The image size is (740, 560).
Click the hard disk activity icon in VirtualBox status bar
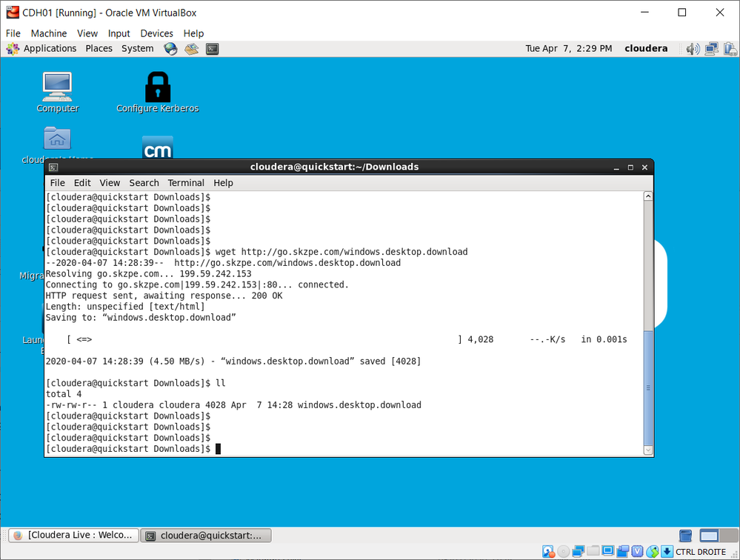tap(548, 551)
